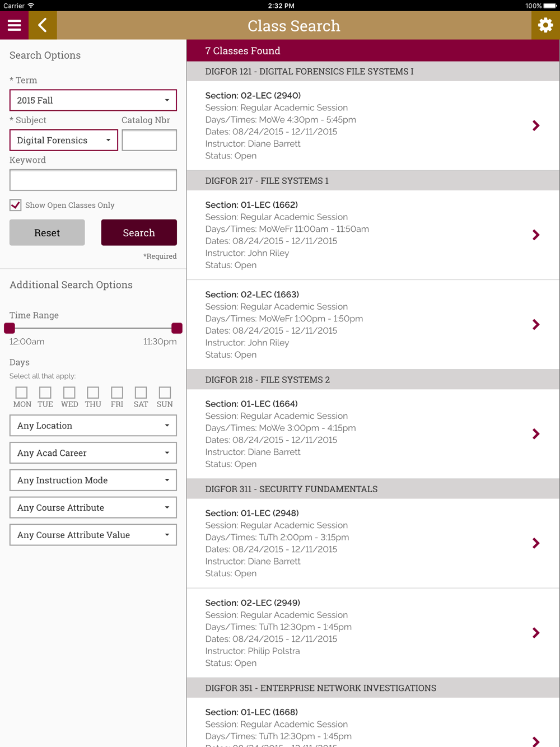Click the 11:30pm time range slider handle

(x=177, y=328)
